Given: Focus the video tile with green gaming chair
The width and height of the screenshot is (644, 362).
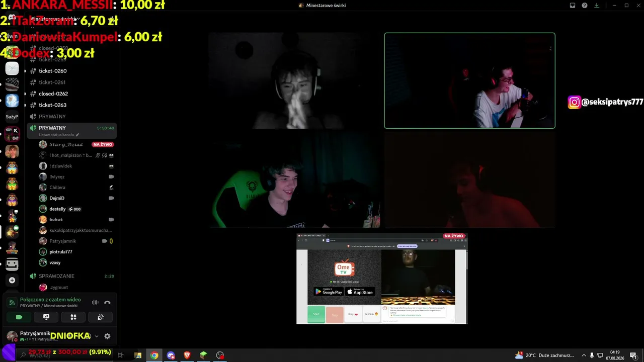Looking at the screenshot, I should pyautogui.click(x=294, y=180).
